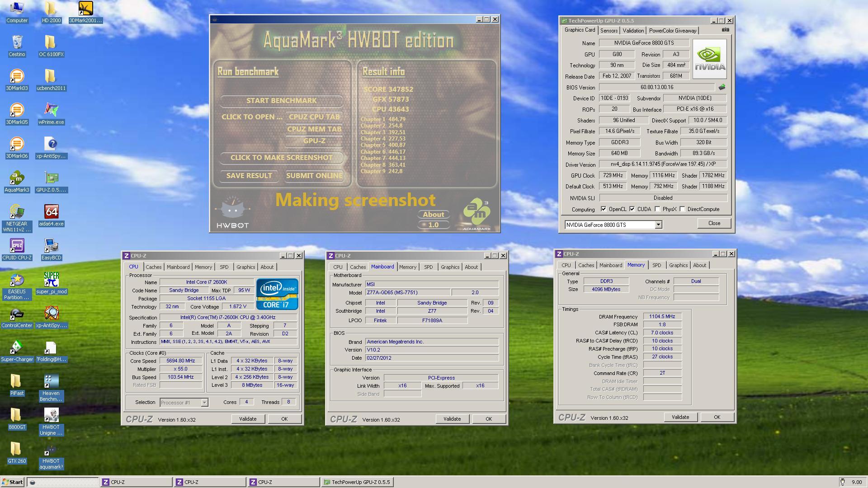Screen dimensions: 868x488
Task: Select the ControlCenter MSI icon
Action: tap(17, 317)
